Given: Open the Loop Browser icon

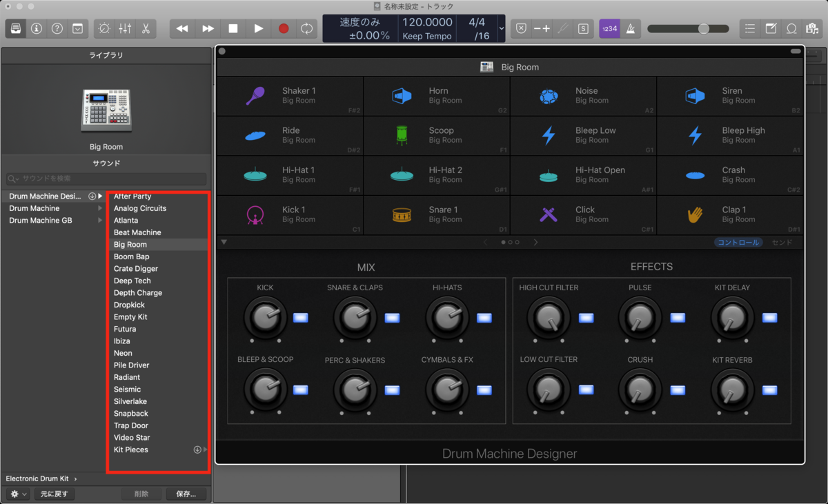Looking at the screenshot, I should tap(791, 28).
